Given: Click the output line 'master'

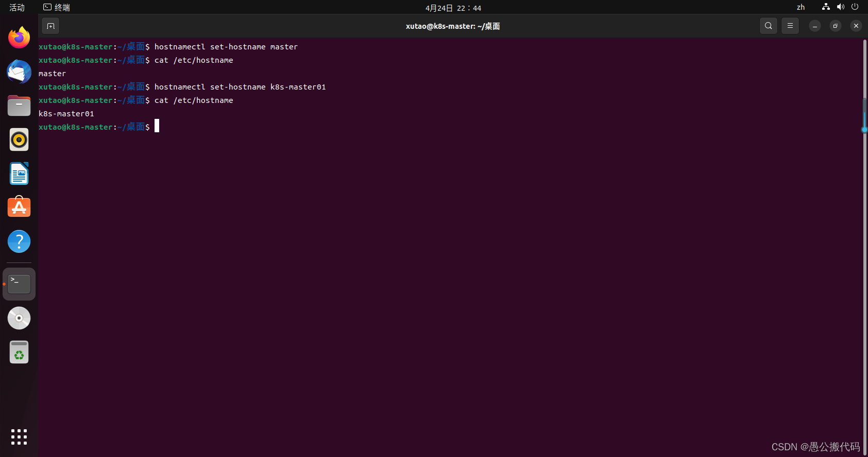Looking at the screenshot, I should [x=52, y=74].
